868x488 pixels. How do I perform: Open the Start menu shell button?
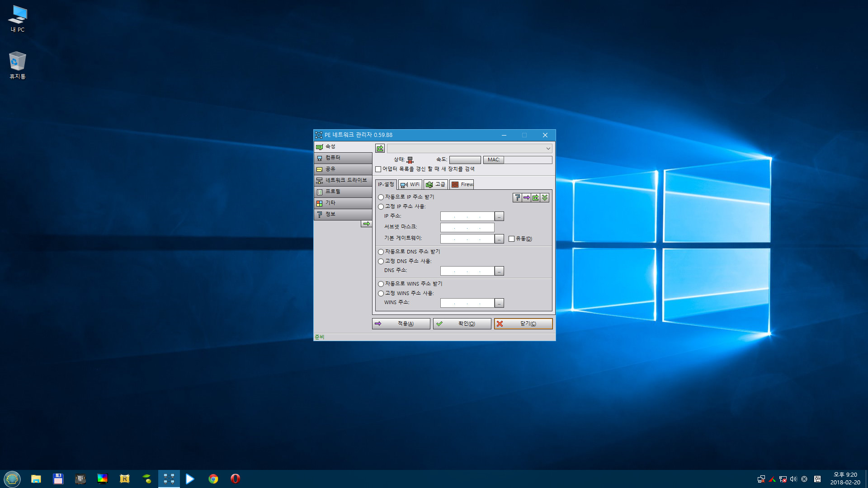point(12,479)
